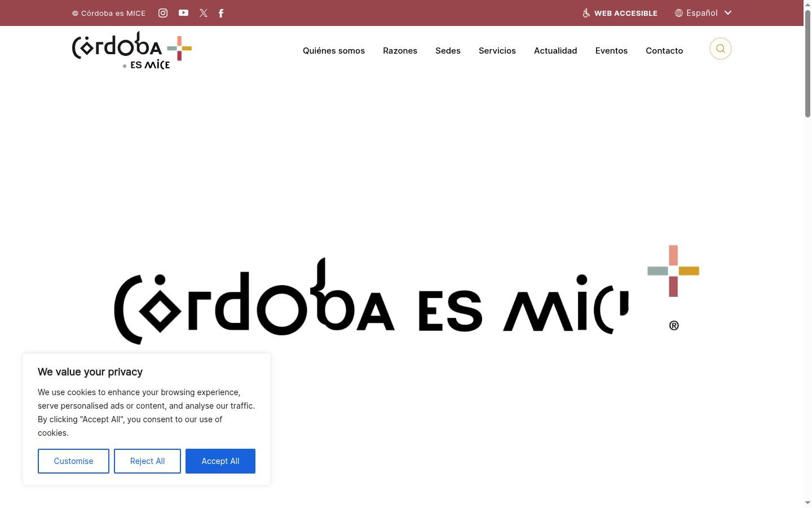Click the Reject All cookies button

click(x=147, y=461)
